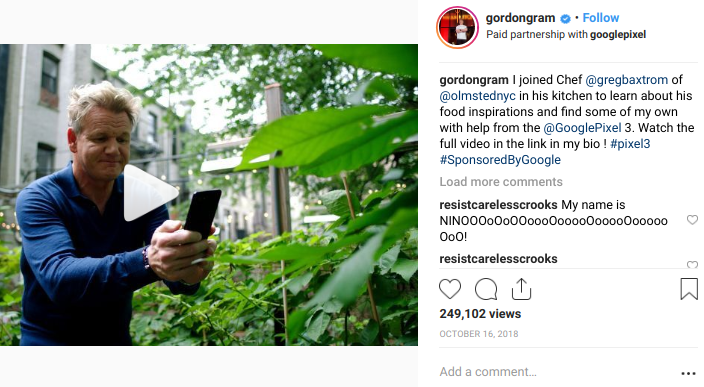The width and height of the screenshot is (704, 387).
Task: Save the post with the bookmark icon
Action: pyautogui.click(x=689, y=289)
